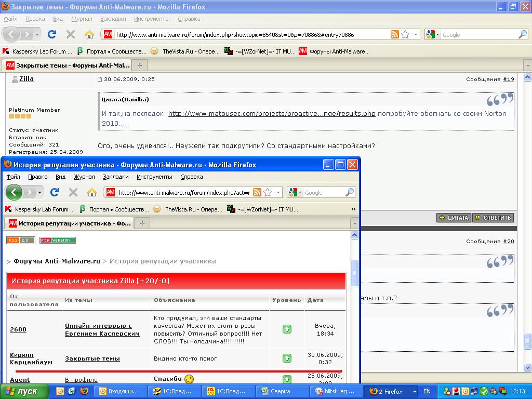Viewport: 532px width, 399px height.
Task: Open the search engine selector in the front window
Action: 294,192
